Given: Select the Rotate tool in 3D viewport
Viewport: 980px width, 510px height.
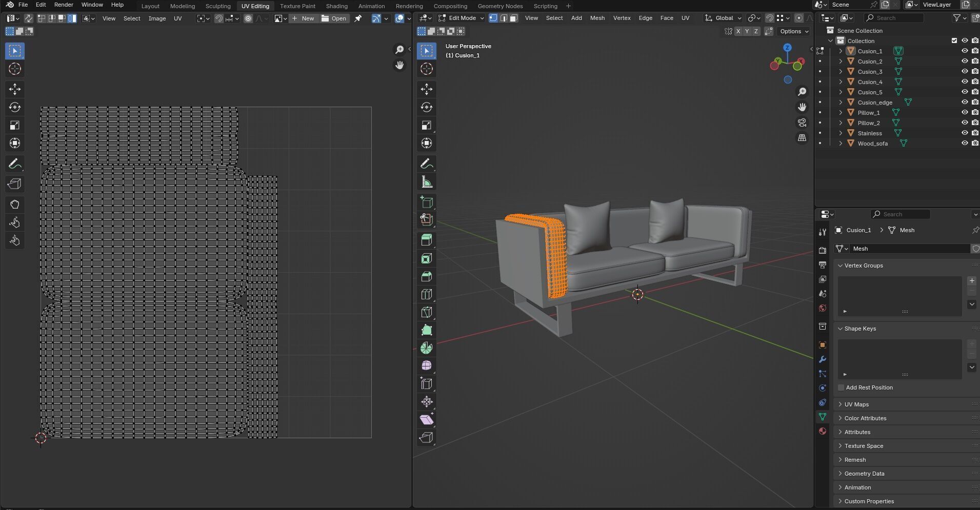Looking at the screenshot, I should [x=426, y=107].
